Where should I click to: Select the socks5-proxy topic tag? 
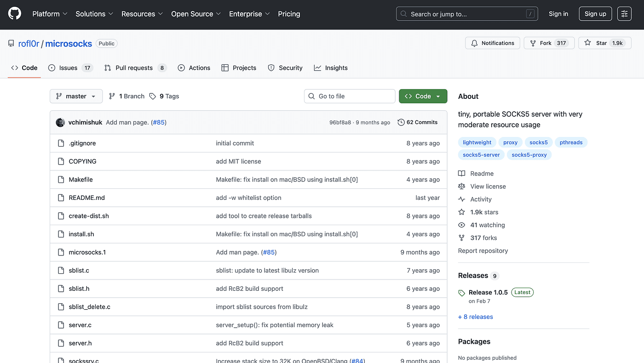tap(529, 155)
